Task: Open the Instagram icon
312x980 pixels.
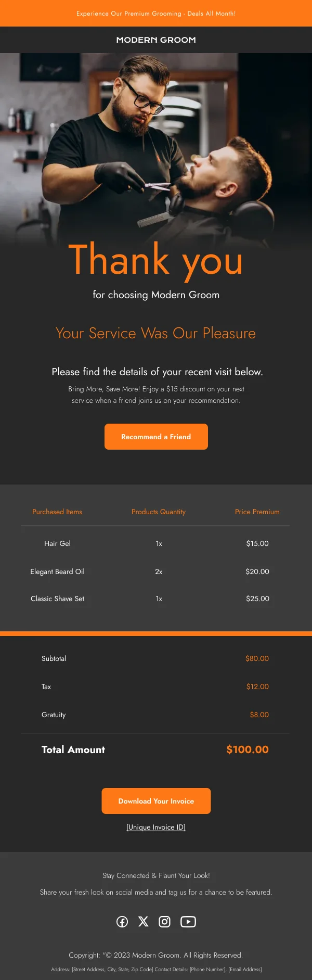Action: pos(165,921)
